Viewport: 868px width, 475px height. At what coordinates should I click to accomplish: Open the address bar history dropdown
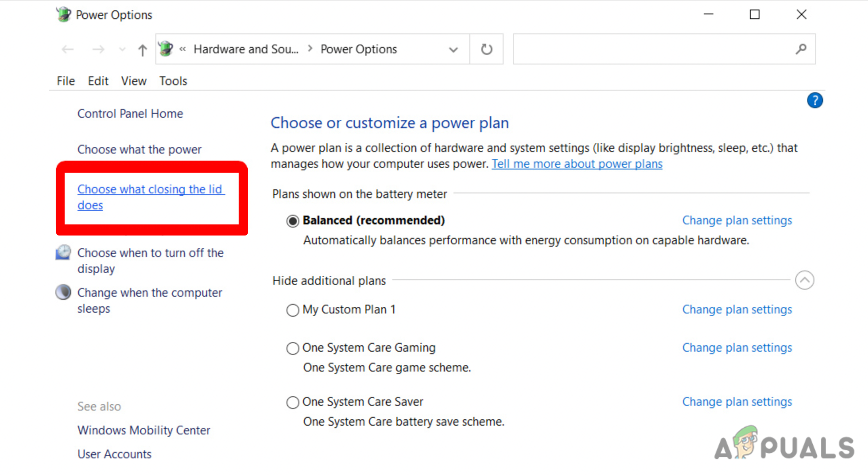pyautogui.click(x=453, y=49)
